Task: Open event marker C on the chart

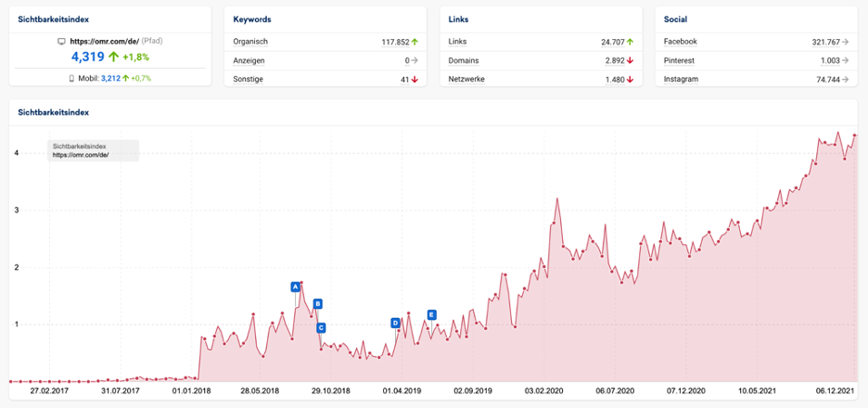Action: click(321, 327)
